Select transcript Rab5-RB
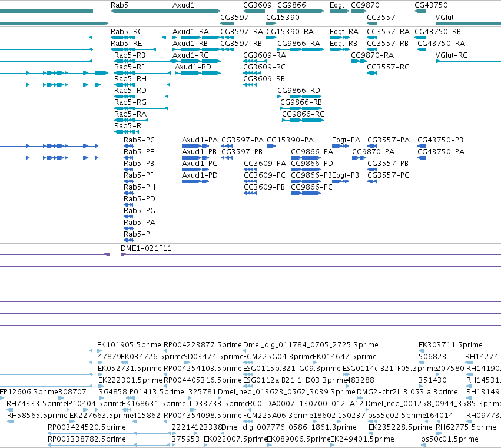The width and height of the screenshot is (501, 448). click(130, 55)
